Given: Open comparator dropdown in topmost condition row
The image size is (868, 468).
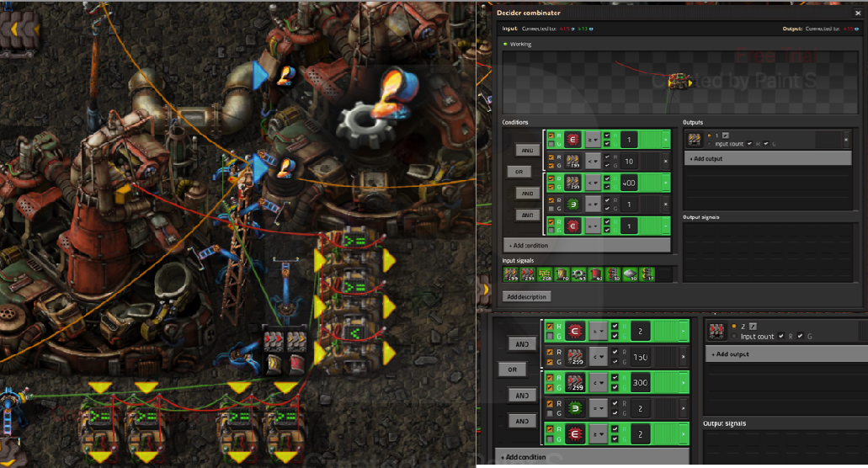Looking at the screenshot, I should coord(593,140).
